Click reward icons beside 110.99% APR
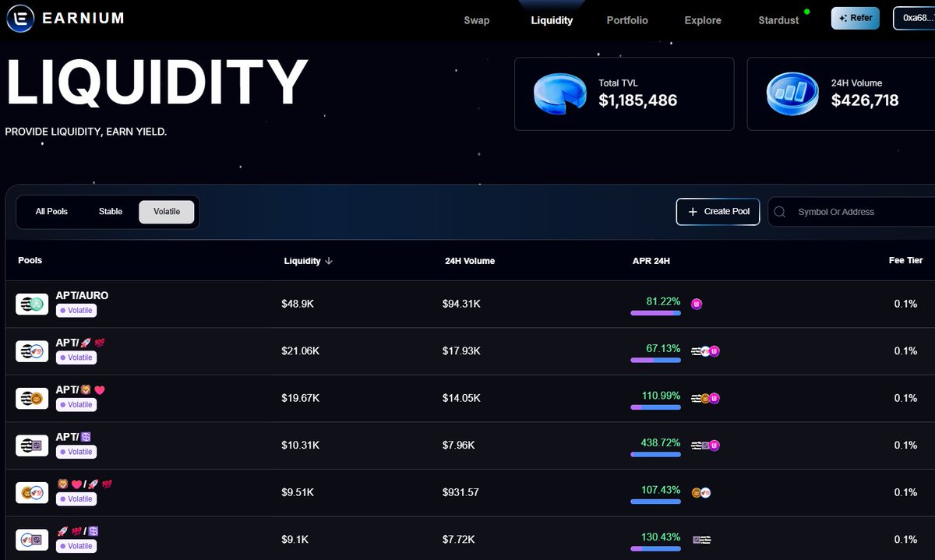 705,398
